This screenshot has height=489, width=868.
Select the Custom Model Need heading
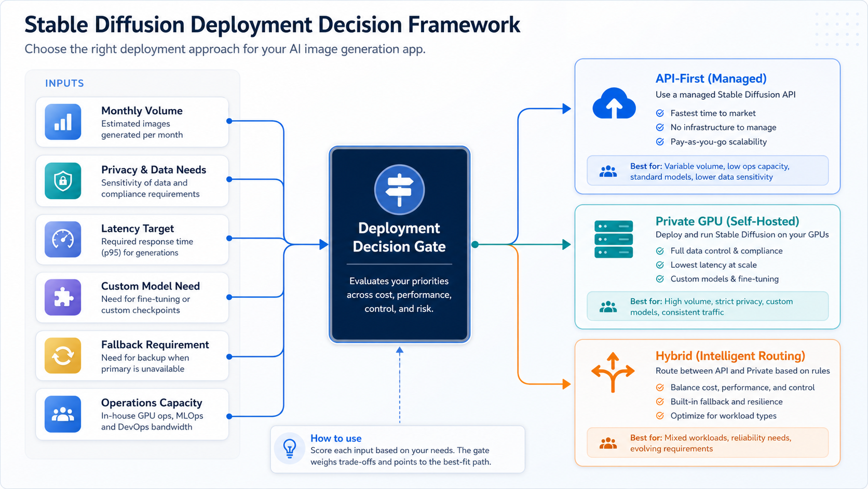click(x=151, y=286)
